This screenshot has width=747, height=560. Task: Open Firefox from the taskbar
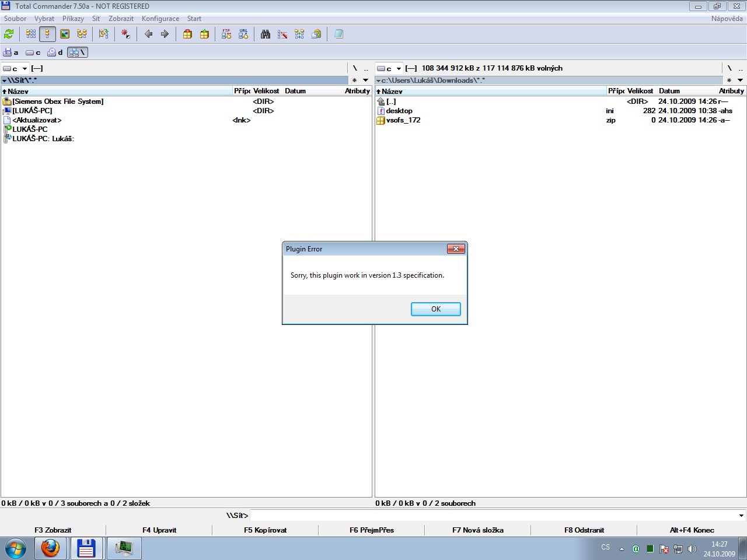pos(50,548)
